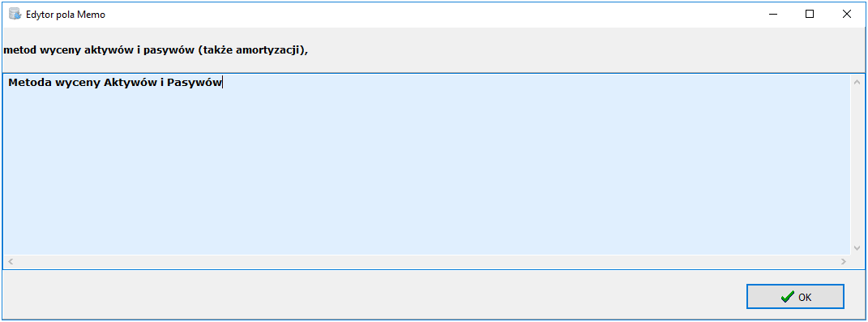The width and height of the screenshot is (868, 322).
Task: Place cursor in the memo word "wyceny"
Action: click(x=74, y=84)
